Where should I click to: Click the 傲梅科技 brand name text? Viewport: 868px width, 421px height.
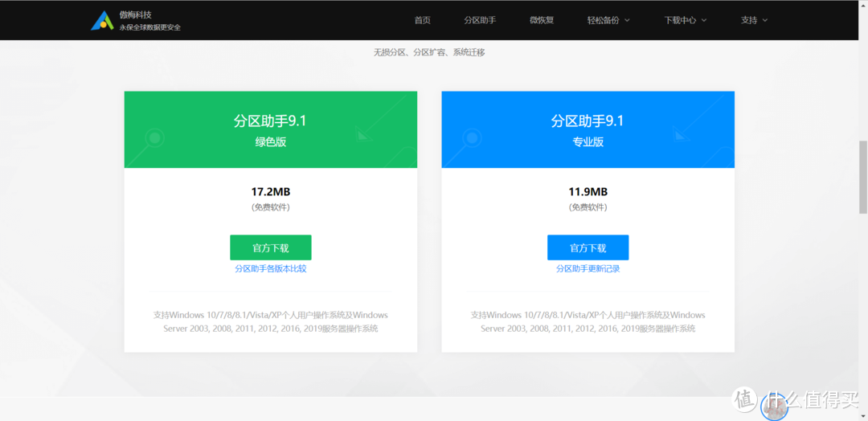point(135,14)
